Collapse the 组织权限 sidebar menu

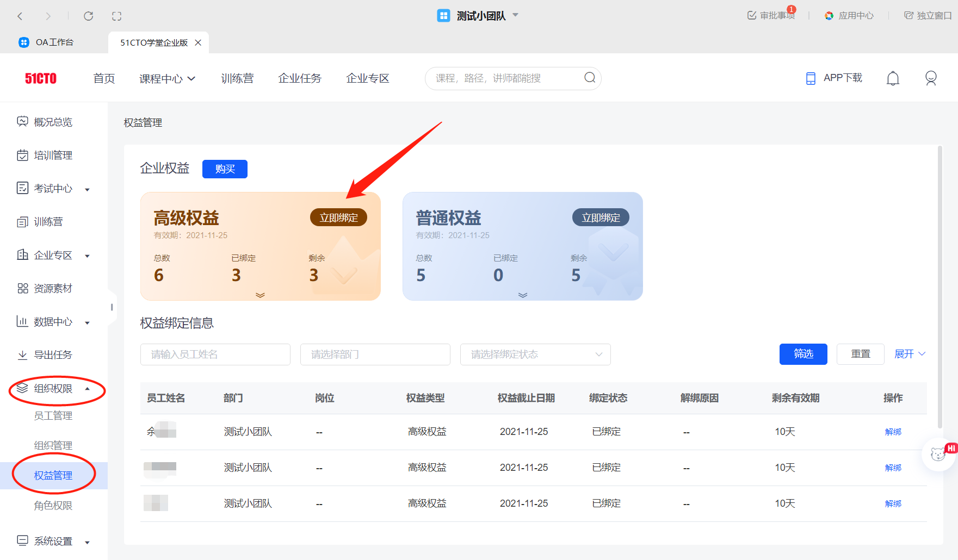(x=53, y=388)
